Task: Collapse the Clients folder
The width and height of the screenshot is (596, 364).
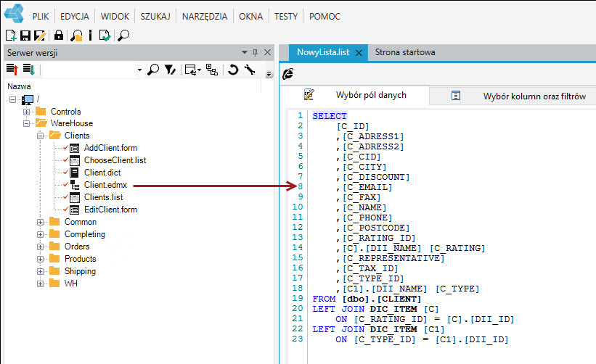Action: [40, 136]
